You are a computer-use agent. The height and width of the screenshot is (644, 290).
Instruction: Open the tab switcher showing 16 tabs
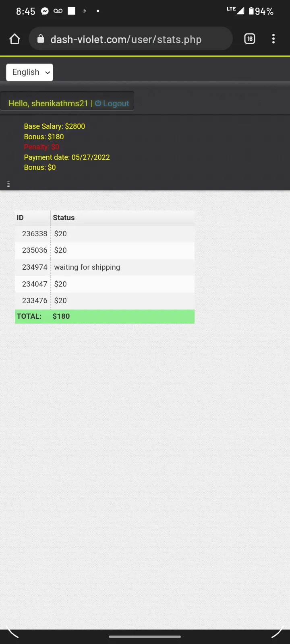(x=250, y=39)
